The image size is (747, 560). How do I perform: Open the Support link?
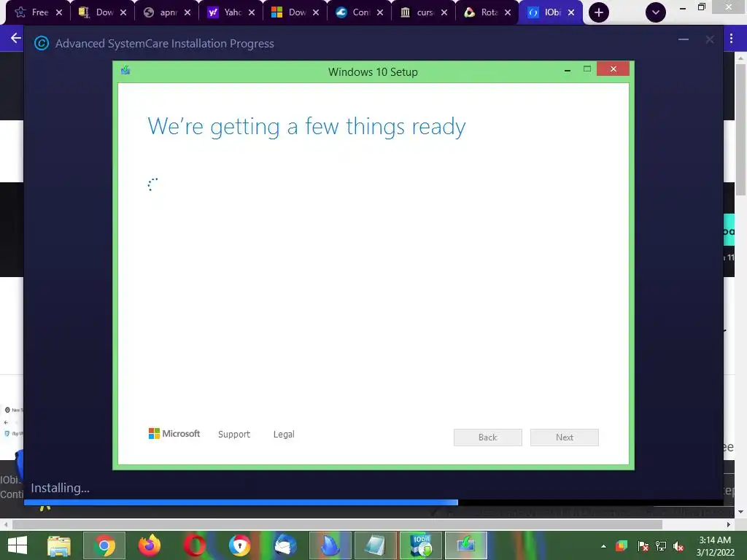coord(234,435)
